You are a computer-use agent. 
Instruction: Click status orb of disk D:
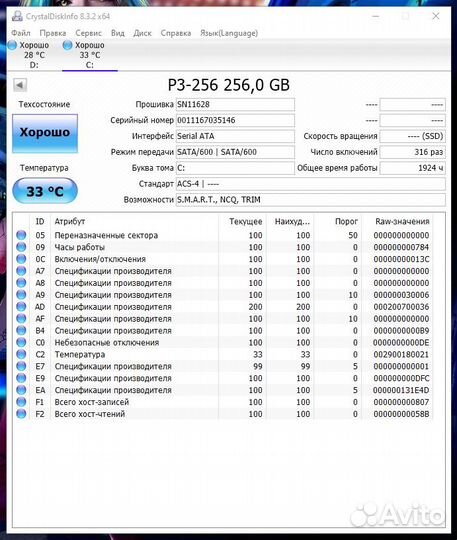click(x=12, y=45)
